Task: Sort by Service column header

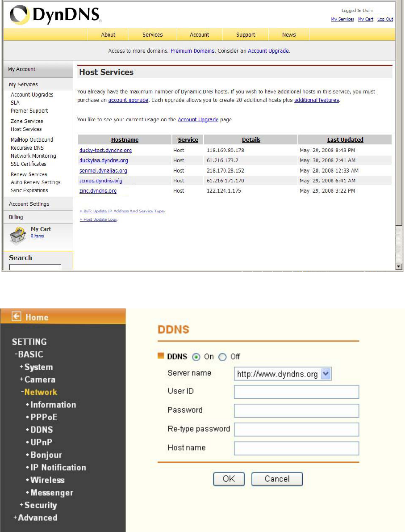Action: [x=188, y=140]
